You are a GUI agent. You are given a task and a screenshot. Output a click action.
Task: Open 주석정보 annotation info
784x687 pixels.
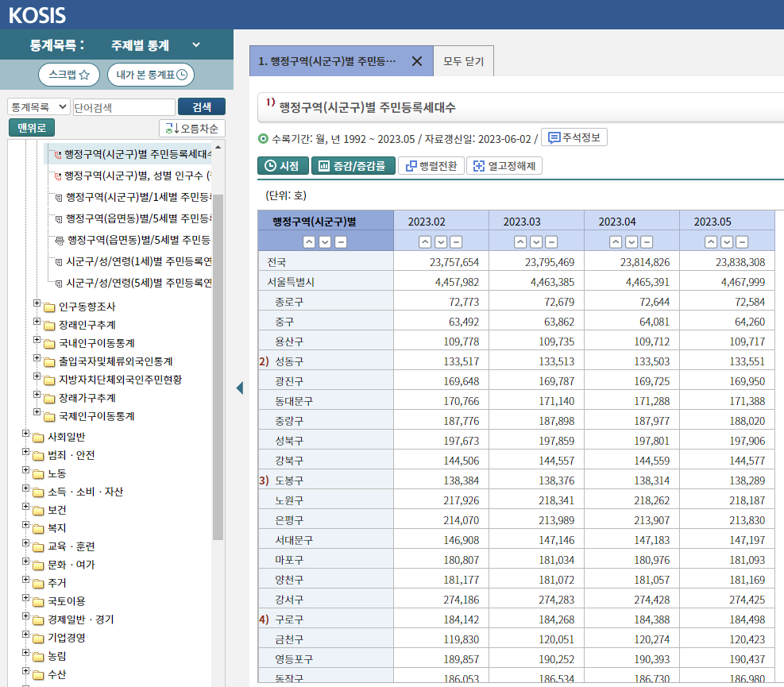point(574,137)
